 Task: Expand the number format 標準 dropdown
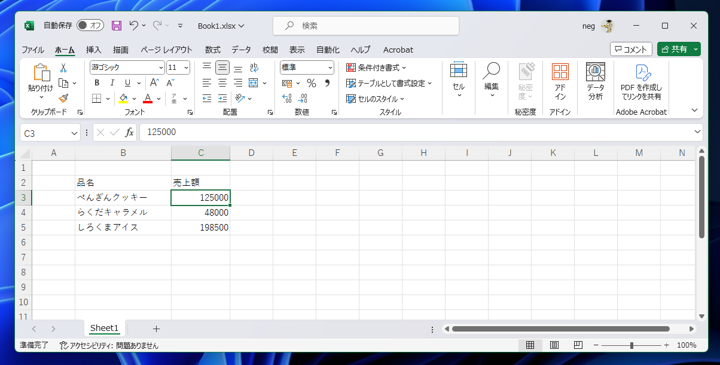click(x=307, y=67)
